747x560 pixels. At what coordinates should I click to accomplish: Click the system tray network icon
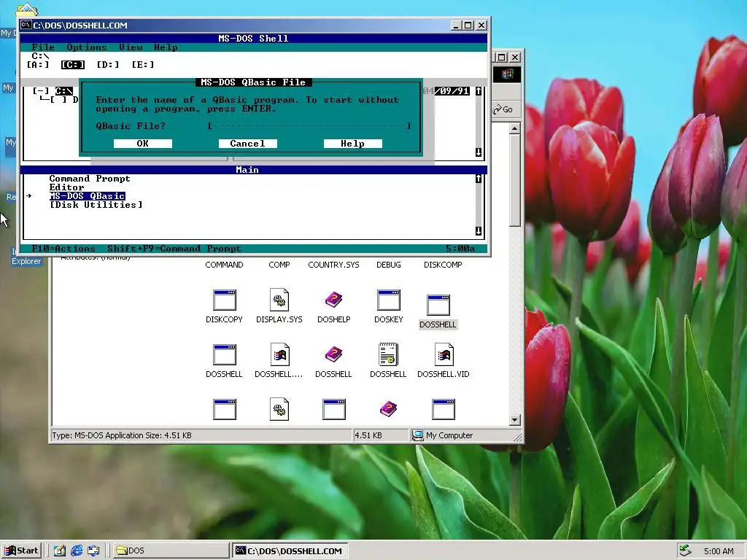pyautogui.click(x=685, y=551)
